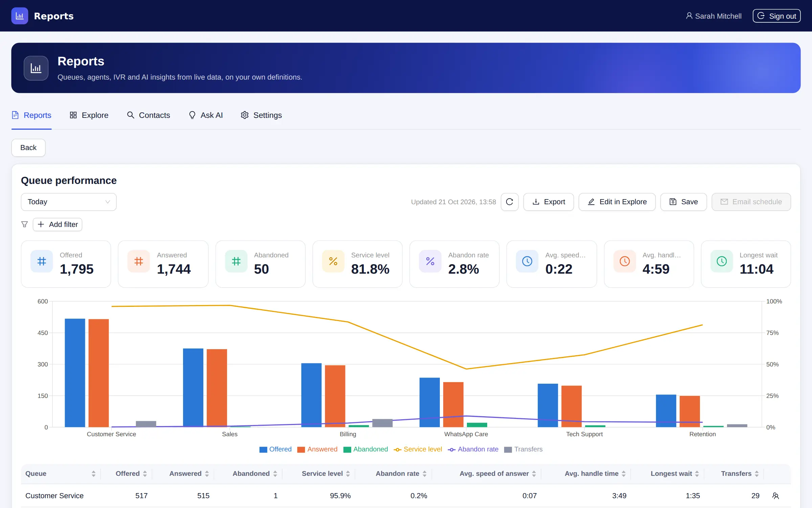Image resolution: width=812 pixels, height=508 pixels.
Task: Toggle Abandon rate line in legend
Action: 473,449
